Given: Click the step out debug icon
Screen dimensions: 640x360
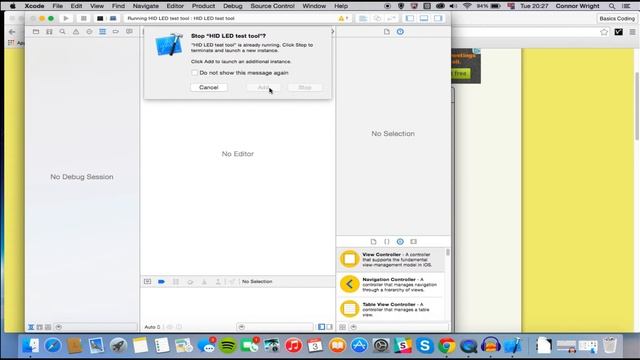Looking at the screenshot, I should (218, 282).
